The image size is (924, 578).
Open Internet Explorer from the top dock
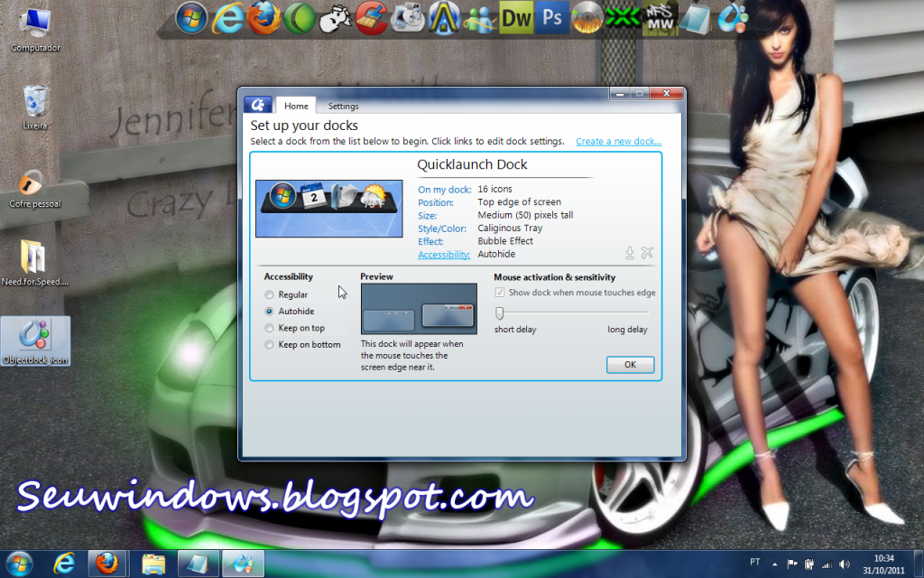(226, 17)
